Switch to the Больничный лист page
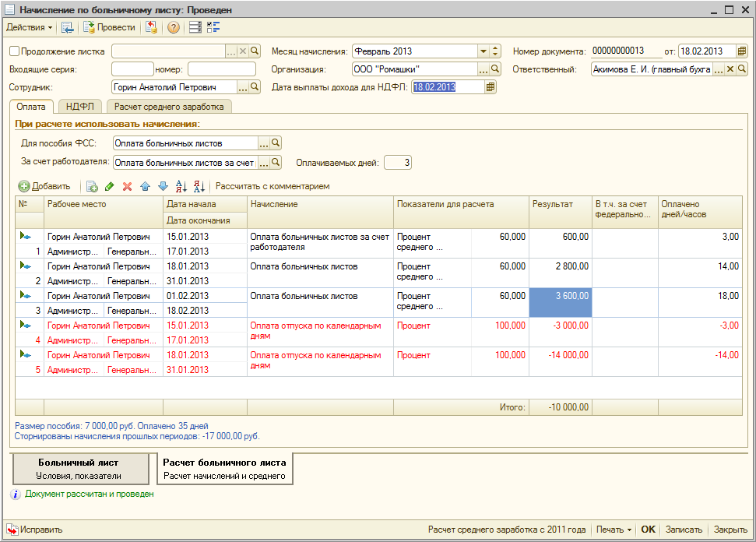Image resolution: width=756 pixels, height=542 pixels. [x=79, y=469]
